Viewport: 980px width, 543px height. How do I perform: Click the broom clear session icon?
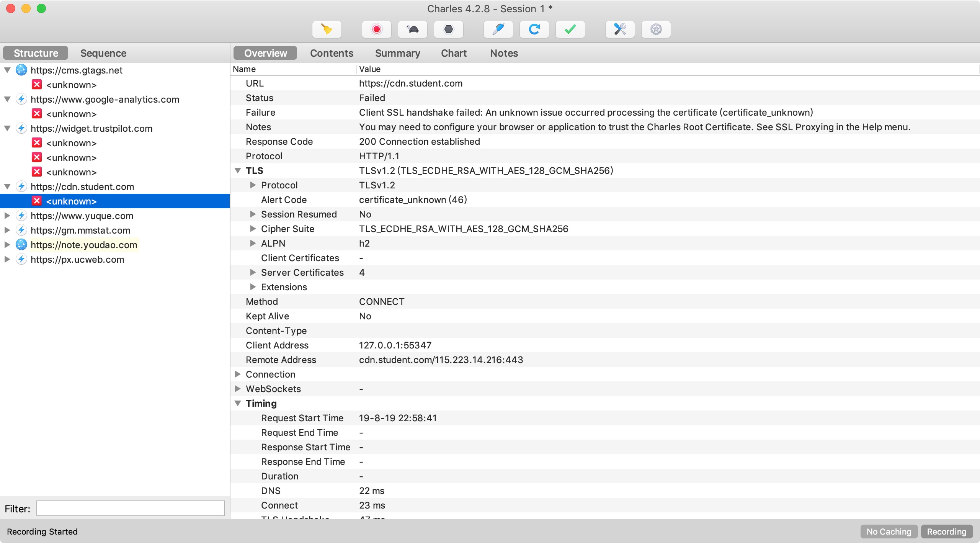click(327, 29)
